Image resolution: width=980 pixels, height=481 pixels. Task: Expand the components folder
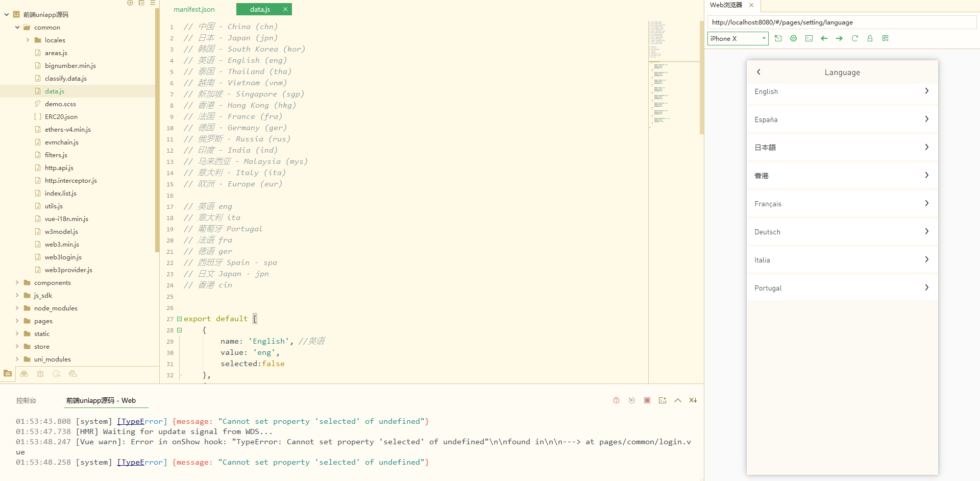(17, 282)
